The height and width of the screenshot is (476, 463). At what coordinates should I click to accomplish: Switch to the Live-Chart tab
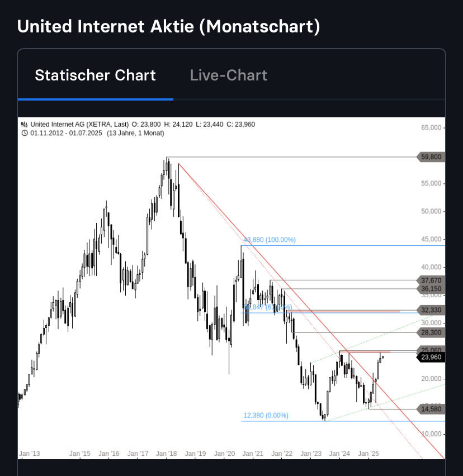pyautogui.click(x=229, y=75)
